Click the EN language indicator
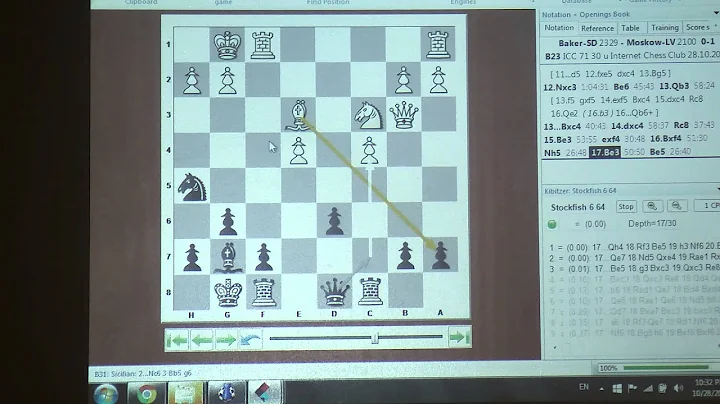 pos(584,387)
